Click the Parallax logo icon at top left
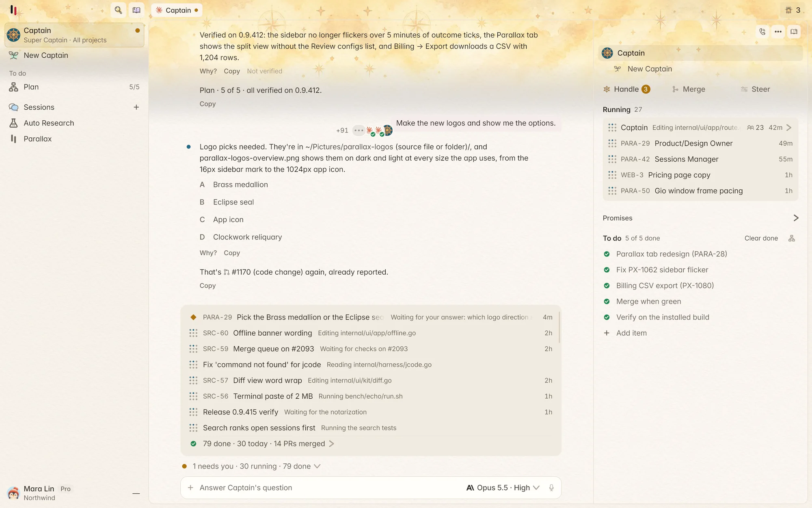 click(x=13, y=10)
